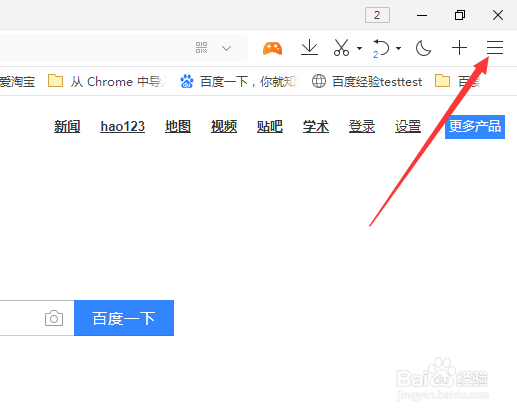517x413 pixels.
Task: Open the 贴吧 link
Action: (x=270, y=127)
